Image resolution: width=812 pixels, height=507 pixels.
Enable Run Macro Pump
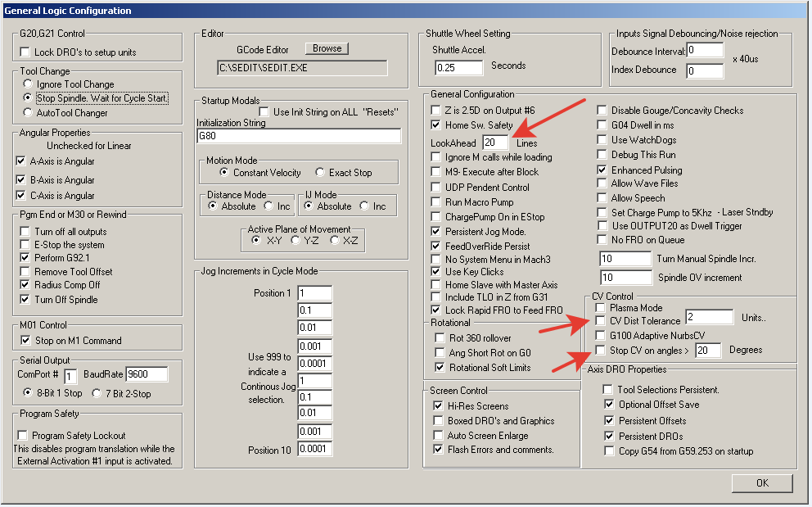(x=435, y=201)
